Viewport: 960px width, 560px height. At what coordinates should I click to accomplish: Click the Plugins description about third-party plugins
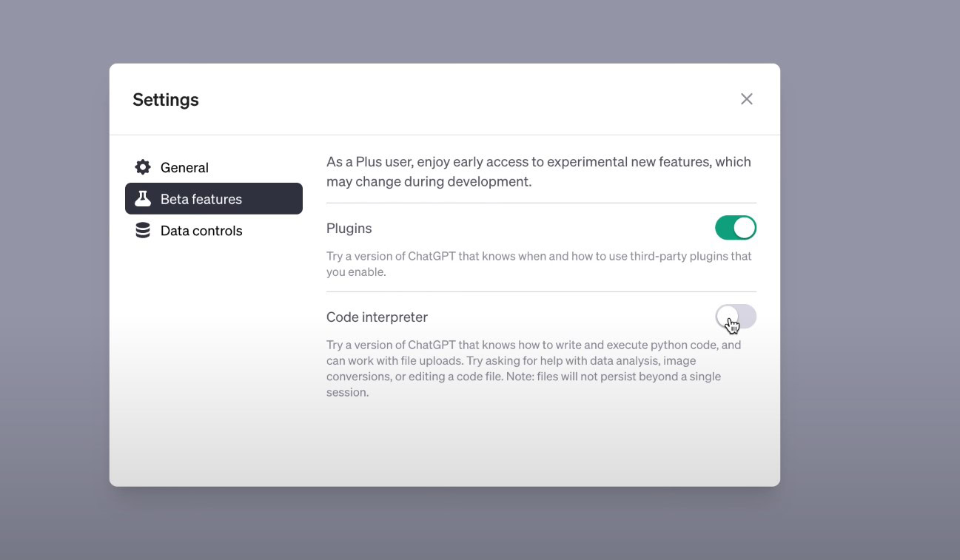[538, 264]
